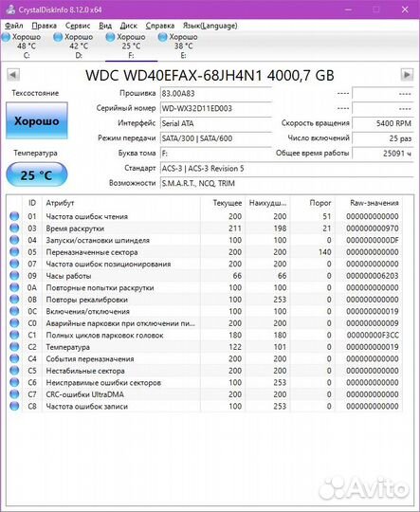Click status icon of attribute C7
The height and width of the screenshot is (512, 420).
point(14,394)
